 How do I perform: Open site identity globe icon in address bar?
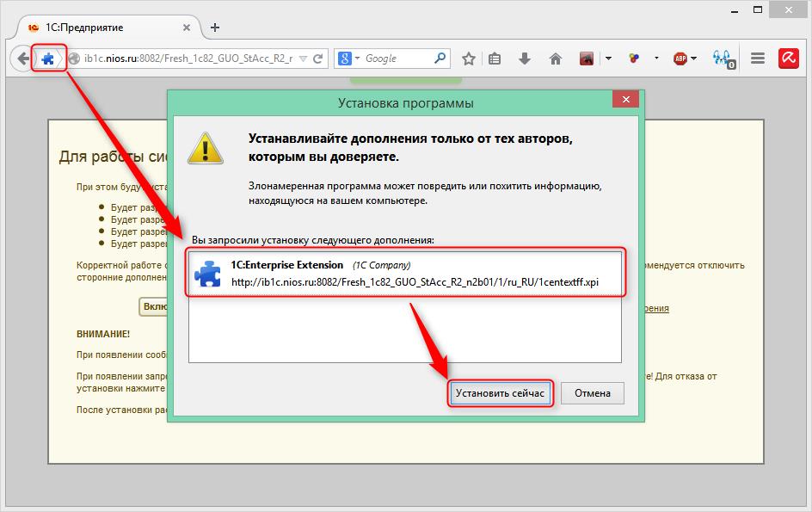75,59
